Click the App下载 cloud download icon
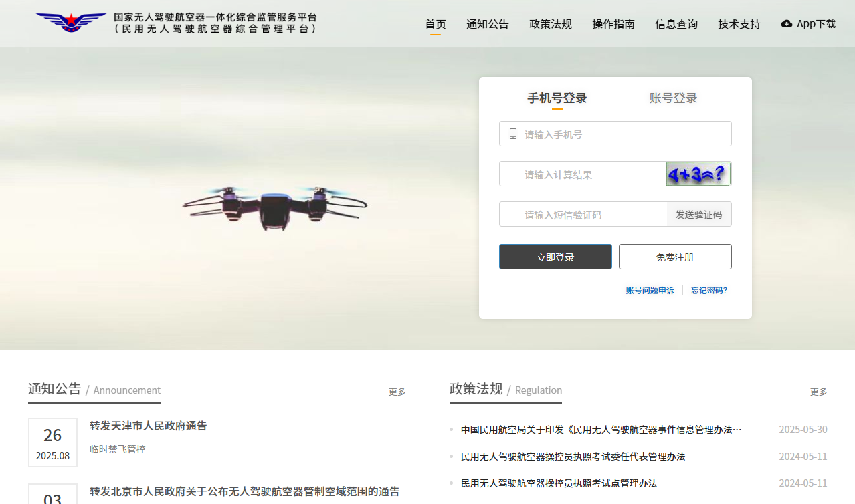This screenshot has width=855, height=504. click(x=787, y=24)
